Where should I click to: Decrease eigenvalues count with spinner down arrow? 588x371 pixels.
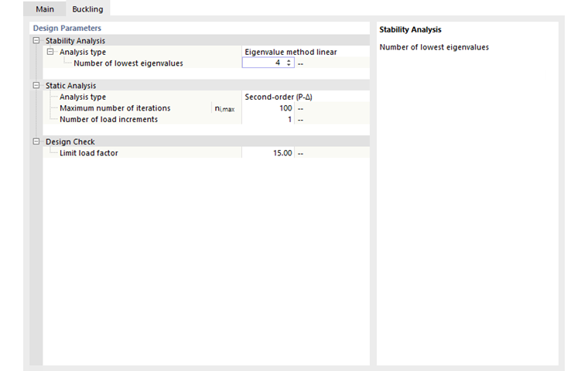[x=289, y=65]
